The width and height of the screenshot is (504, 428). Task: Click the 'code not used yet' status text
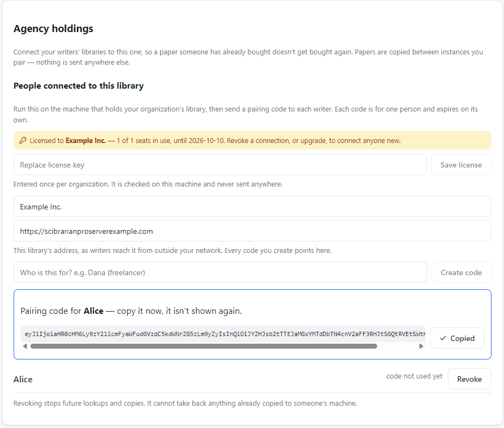(x=414, y=376)
